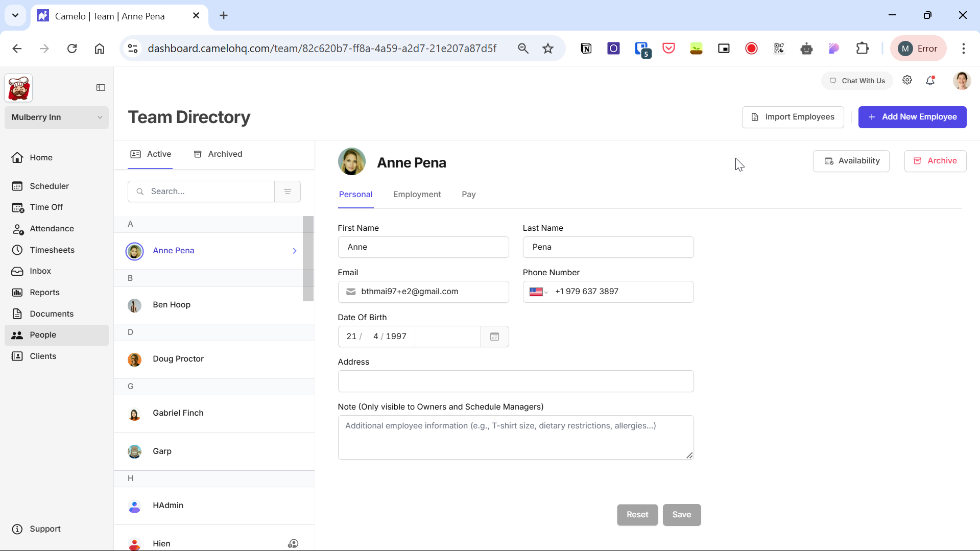Expand Anne Pena row chevron

point(295,251)
